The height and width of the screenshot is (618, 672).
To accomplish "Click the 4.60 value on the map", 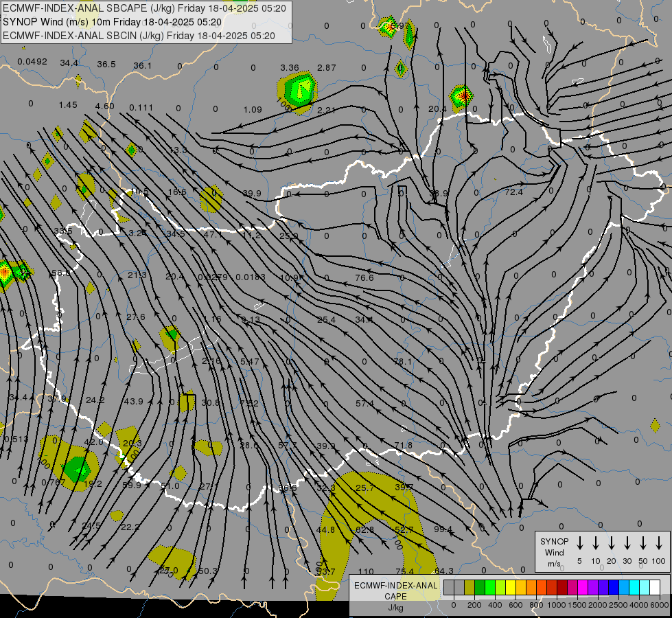I will point(105,106).
